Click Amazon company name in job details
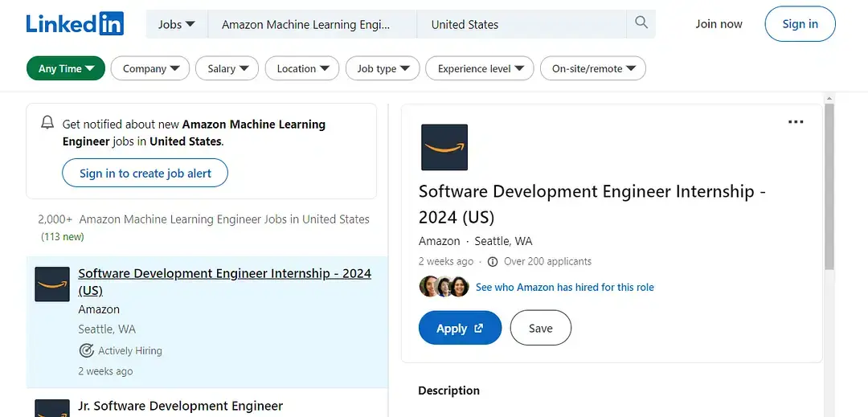Screen dimensions: 868x417 [x=439, y=241]
